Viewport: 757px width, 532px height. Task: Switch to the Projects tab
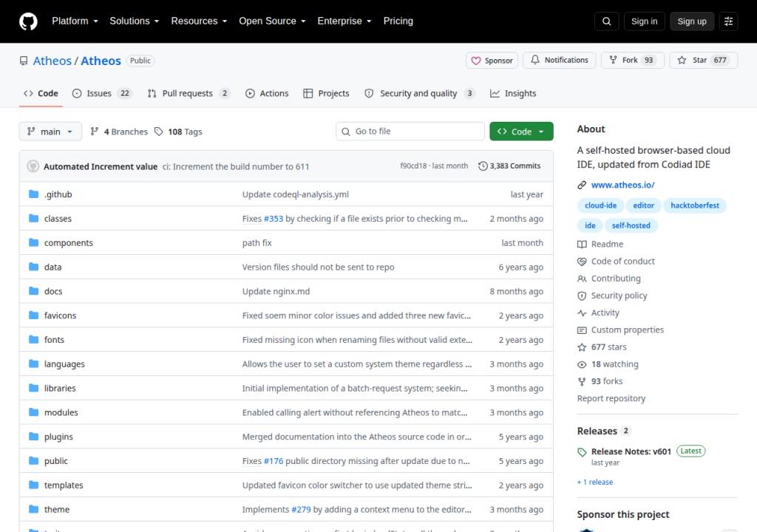(326, 93)
